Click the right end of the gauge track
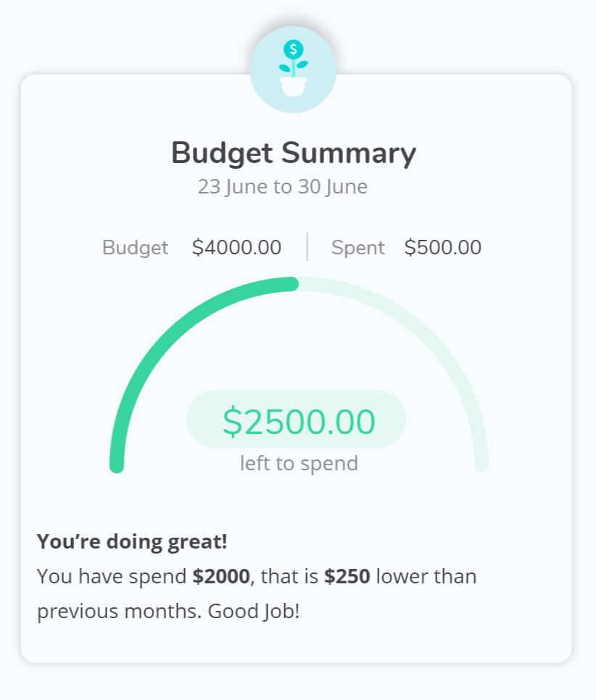Viewport: 596px width, 700px height. click(x=481, y=464)
